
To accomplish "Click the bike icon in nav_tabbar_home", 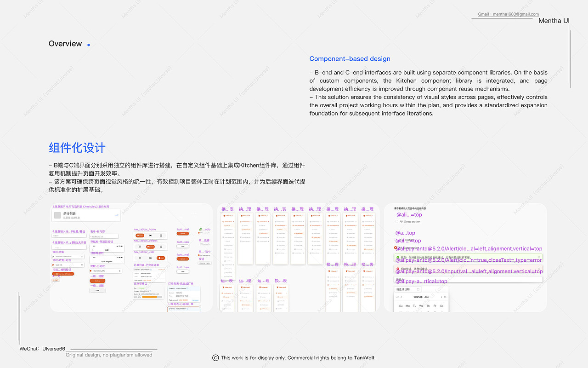I will pos(150,236).
